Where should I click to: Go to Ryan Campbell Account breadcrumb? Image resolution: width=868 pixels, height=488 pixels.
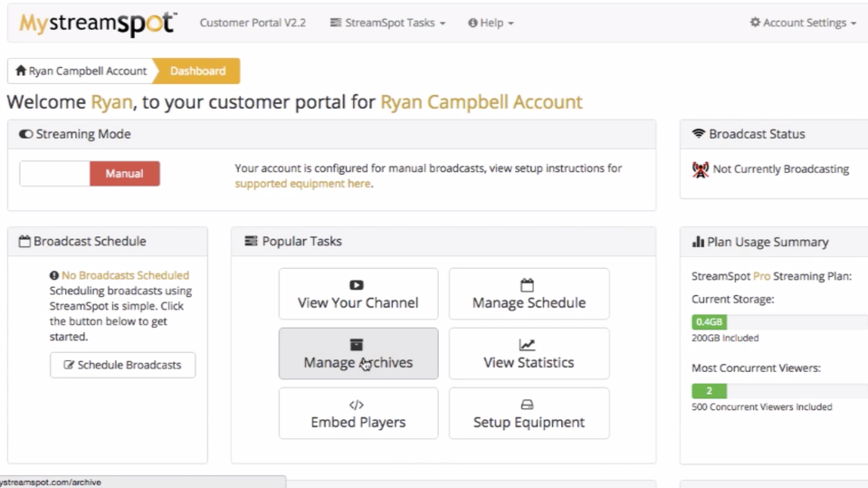coord(81,71)
